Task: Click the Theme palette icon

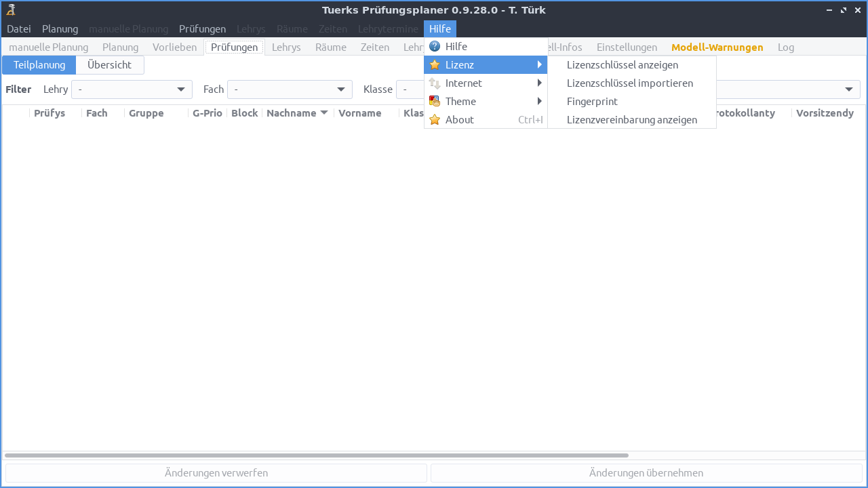Action: click(435, 102)
